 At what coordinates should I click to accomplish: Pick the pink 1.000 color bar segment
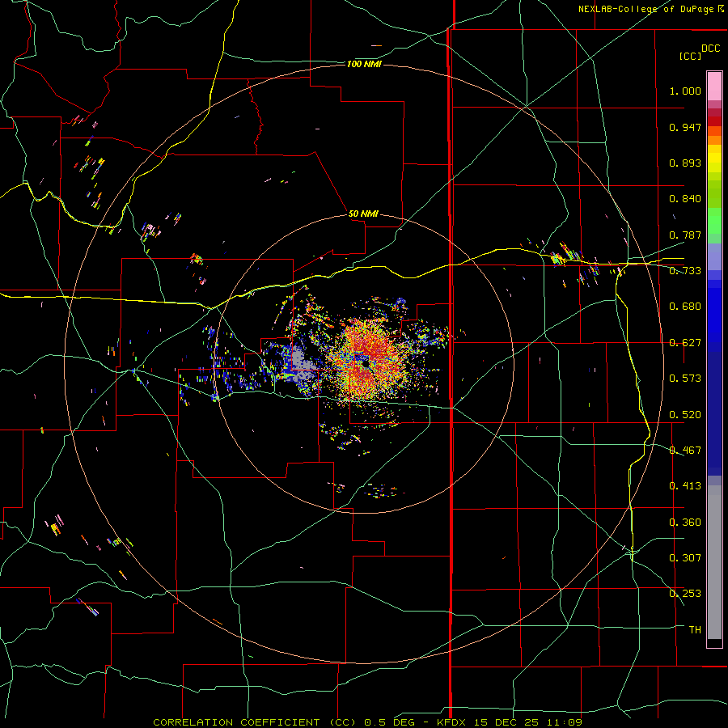[x=714, y=87]
